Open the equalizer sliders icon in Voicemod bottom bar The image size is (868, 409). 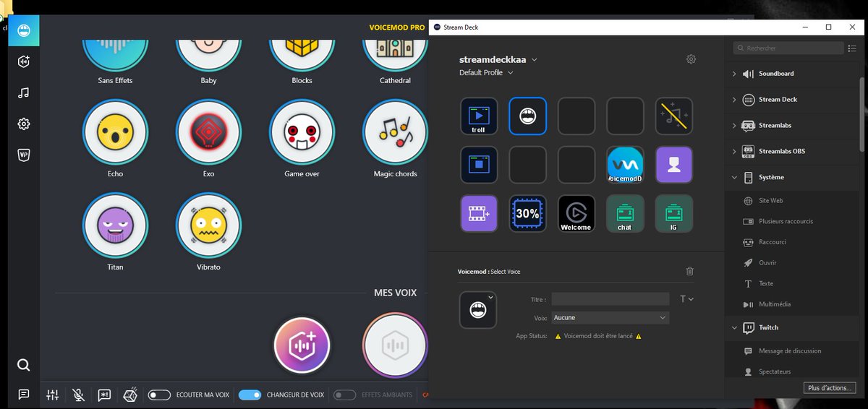[x=53, y=395]
